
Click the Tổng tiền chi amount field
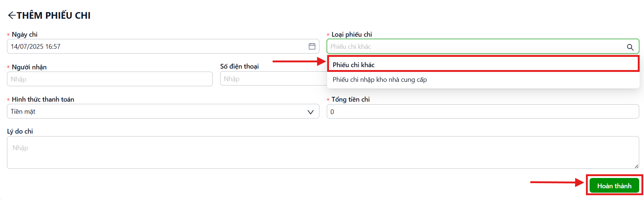tap(483, 112)
